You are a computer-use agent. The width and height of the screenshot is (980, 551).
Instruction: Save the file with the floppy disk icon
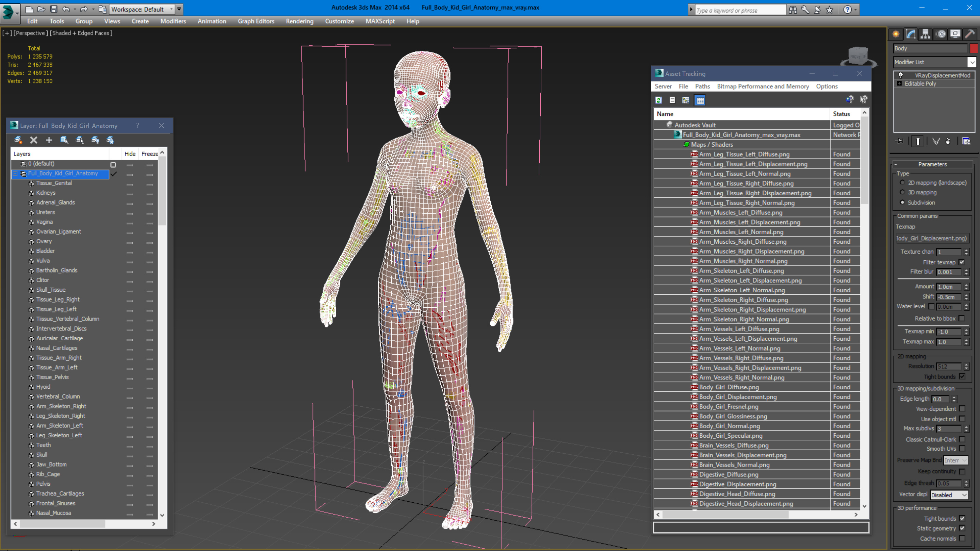pos(54,9)
